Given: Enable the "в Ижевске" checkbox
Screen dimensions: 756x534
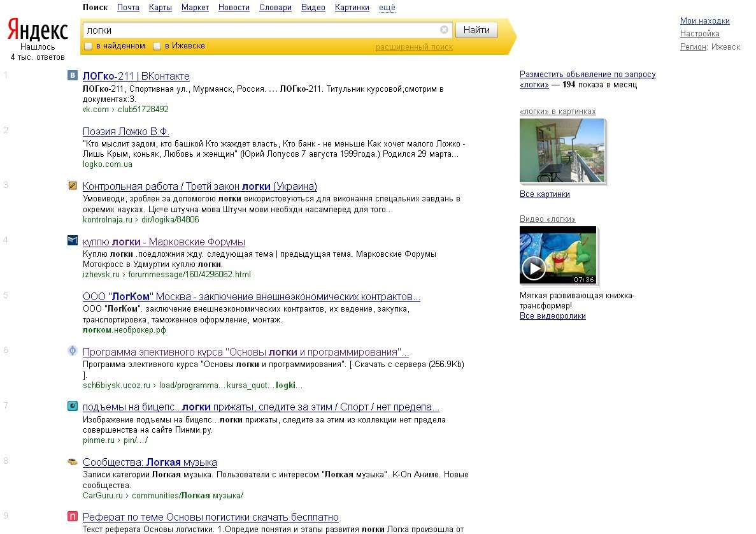Looking at the screenshot, I should [157, 47].
